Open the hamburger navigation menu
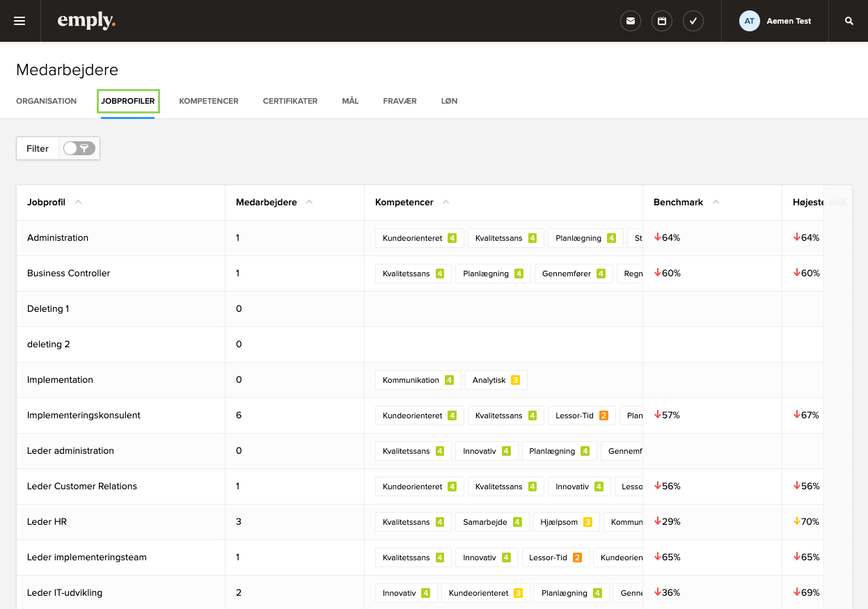Image resolution: width=868 pixels, height=609 pixels. click(x=19, y=20)
